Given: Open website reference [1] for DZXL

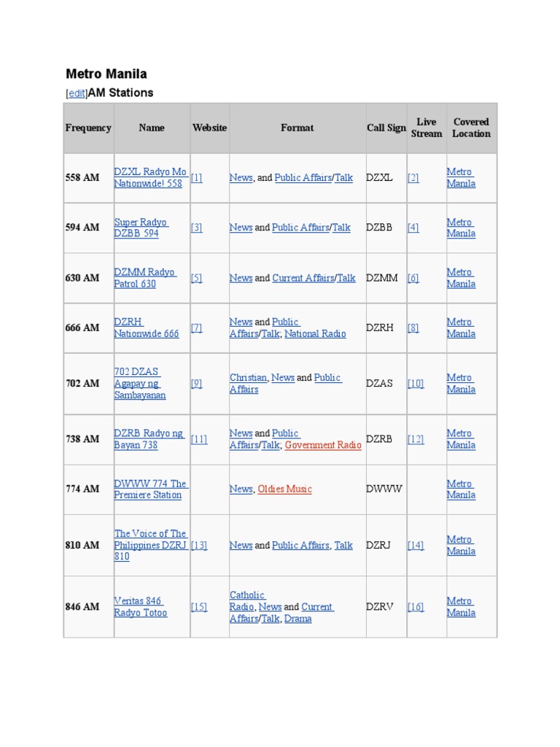Looking at the screenshot, I should tap(196, 178).
